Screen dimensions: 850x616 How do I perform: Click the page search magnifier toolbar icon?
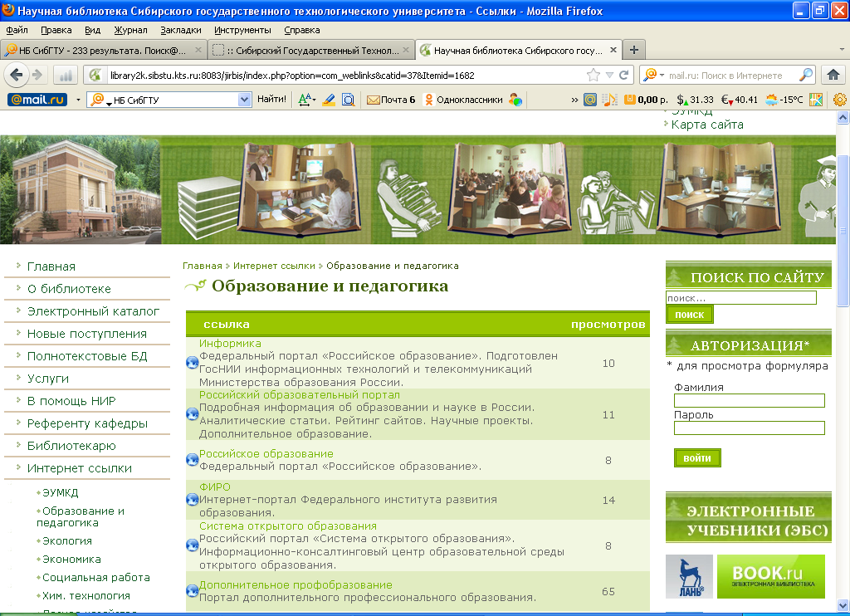(x=348, y=100)
